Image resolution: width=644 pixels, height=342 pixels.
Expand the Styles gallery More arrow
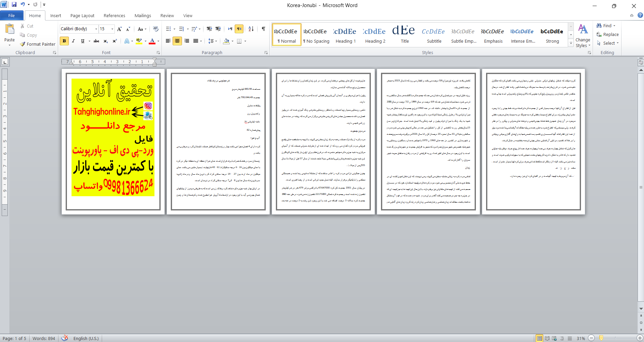click(571, 43)
